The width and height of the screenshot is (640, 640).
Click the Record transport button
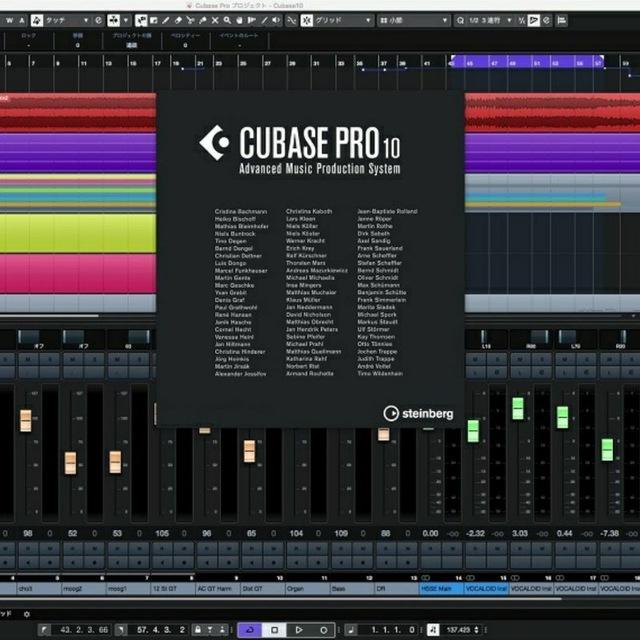coord(323,630)
